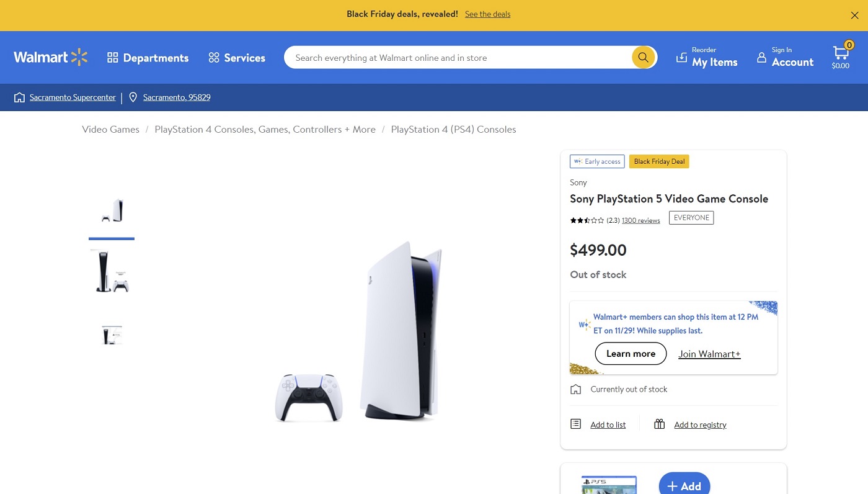Click the blue Add button

[684, 484]
